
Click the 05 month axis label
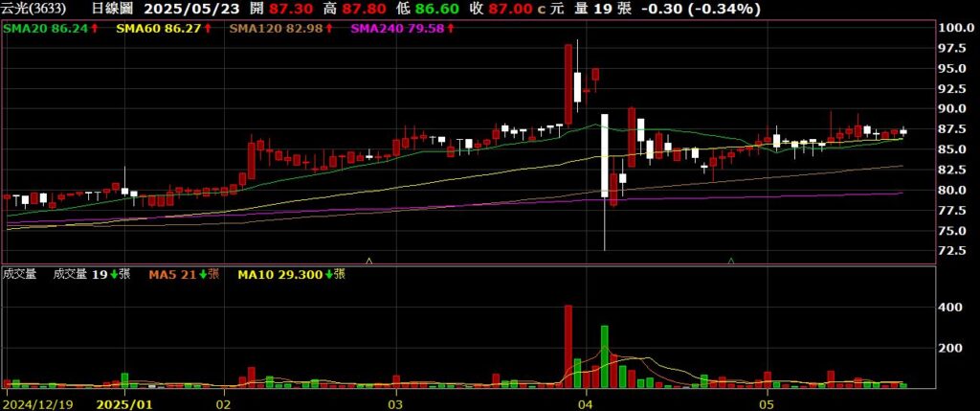(767, 404)
